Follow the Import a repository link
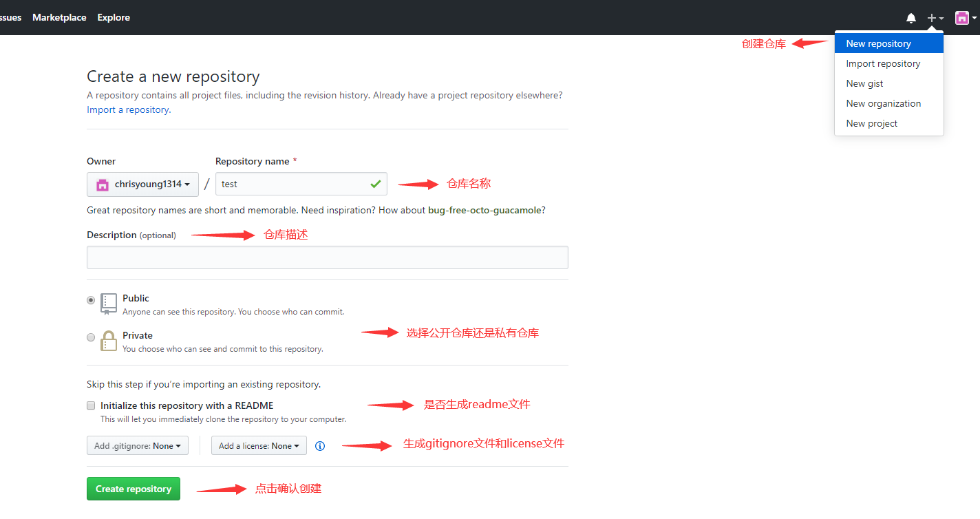This screenshot has width=980, height=519. pyautogui.click(x=127, y=109)
